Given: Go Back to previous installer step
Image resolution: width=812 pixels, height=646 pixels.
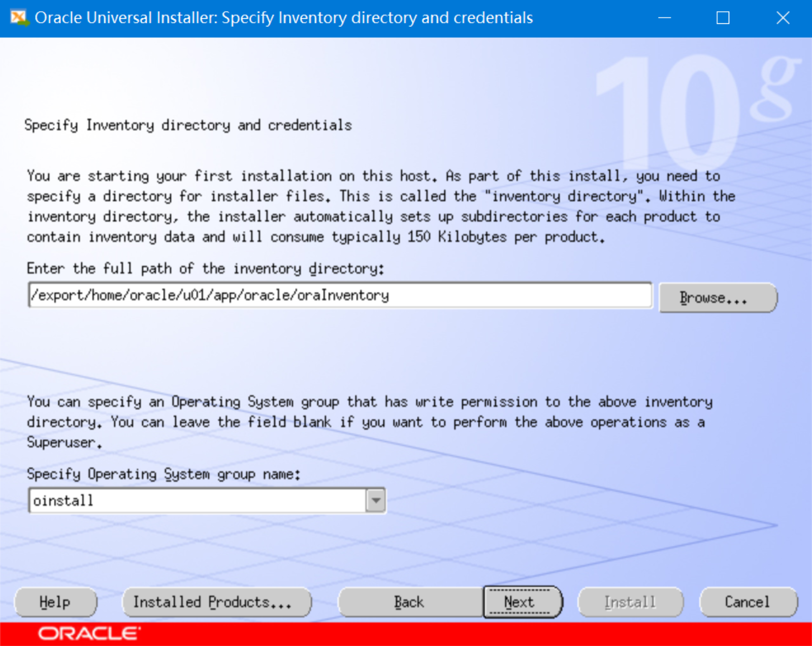Looking at the screenshot, I should 409,602.
